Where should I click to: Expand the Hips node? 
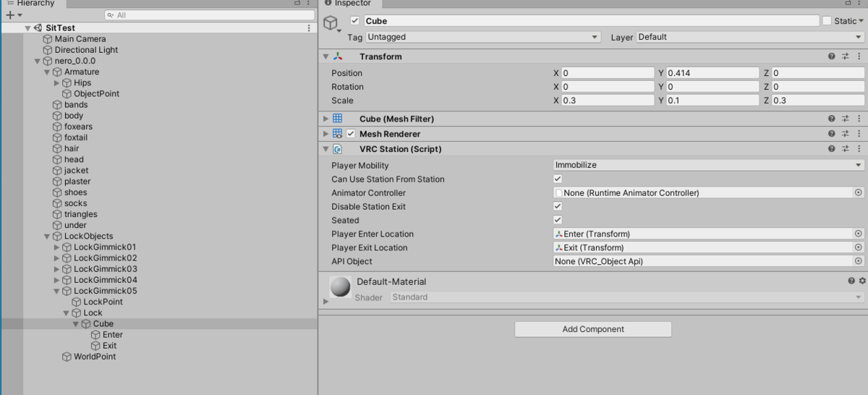pos(57,83)
